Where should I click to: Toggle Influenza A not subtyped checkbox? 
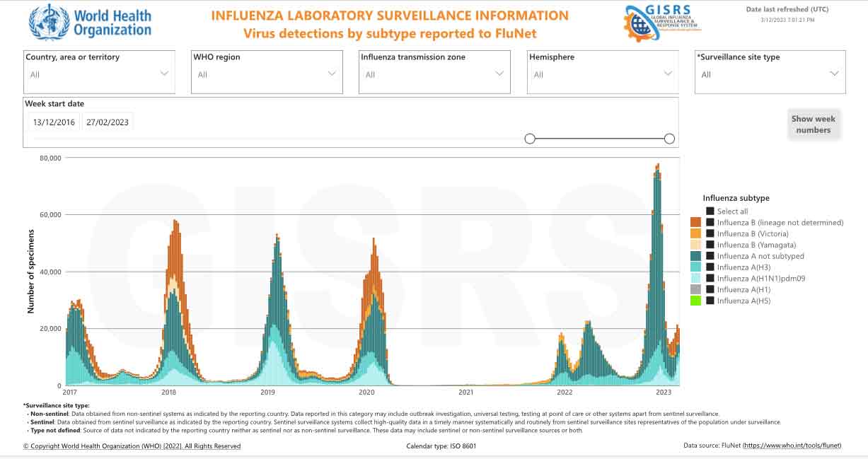click(710, 256)
